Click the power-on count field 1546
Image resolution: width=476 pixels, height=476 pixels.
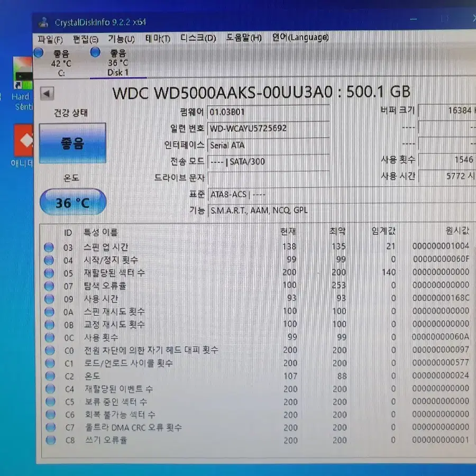pyautogui.click(x=447, y=160)
